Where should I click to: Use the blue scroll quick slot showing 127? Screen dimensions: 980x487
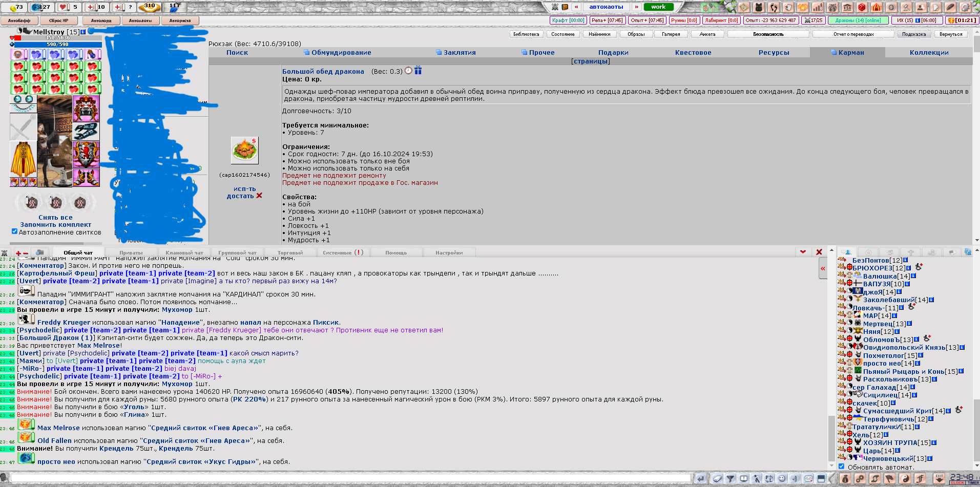(41, 7)
